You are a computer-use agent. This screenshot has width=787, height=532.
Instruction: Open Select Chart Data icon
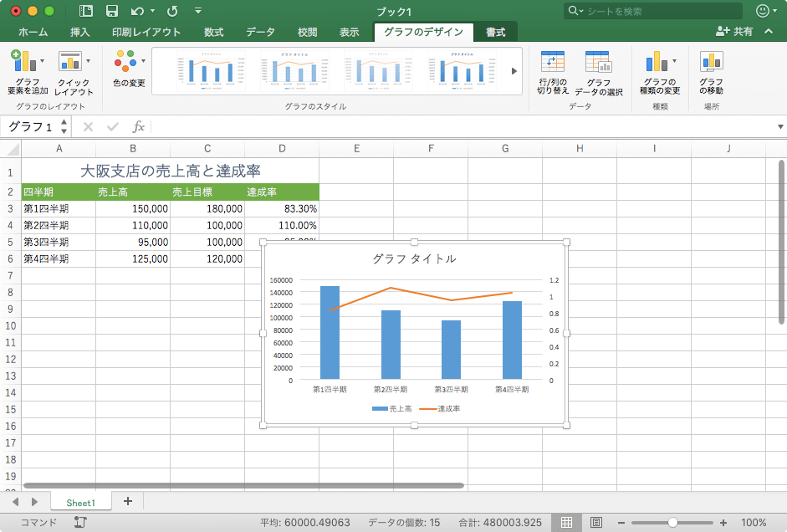click(598, 62)
